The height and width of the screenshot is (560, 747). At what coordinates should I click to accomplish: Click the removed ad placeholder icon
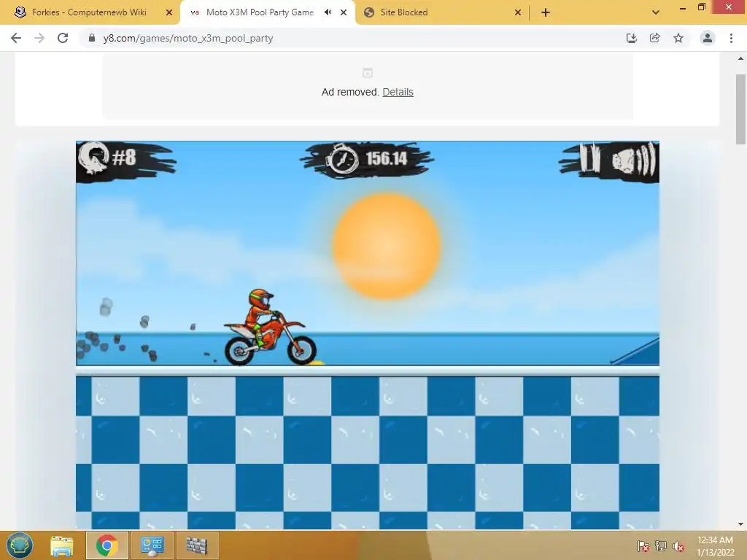tap(368, 74)
